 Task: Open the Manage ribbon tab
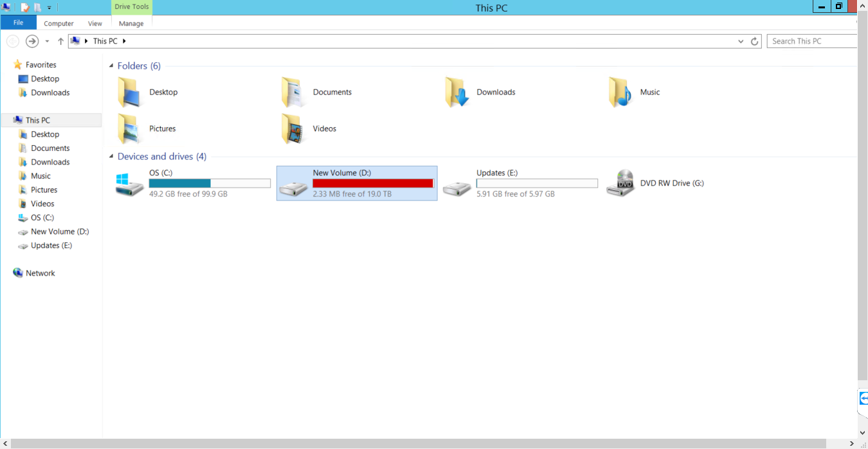131,23
